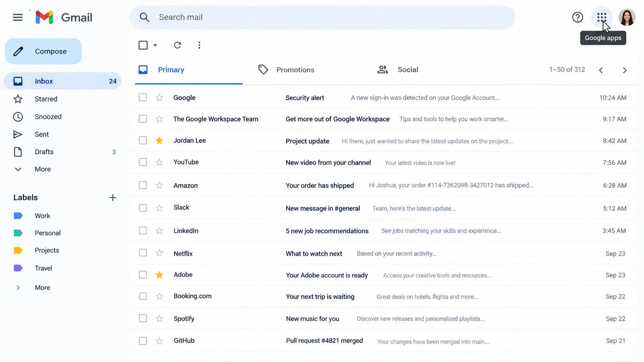The image size is (644, 362).
Task: Create a new label with plus
Action: point(112,197)
